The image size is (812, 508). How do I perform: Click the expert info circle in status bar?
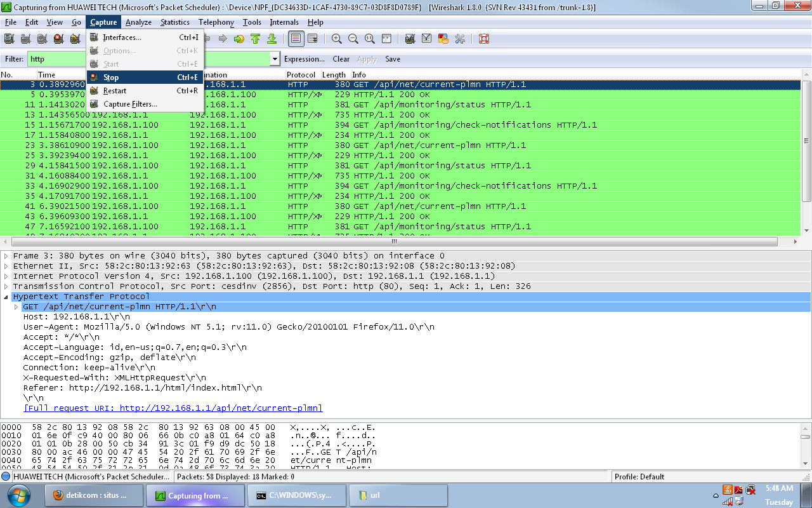[x=6, y=477]
